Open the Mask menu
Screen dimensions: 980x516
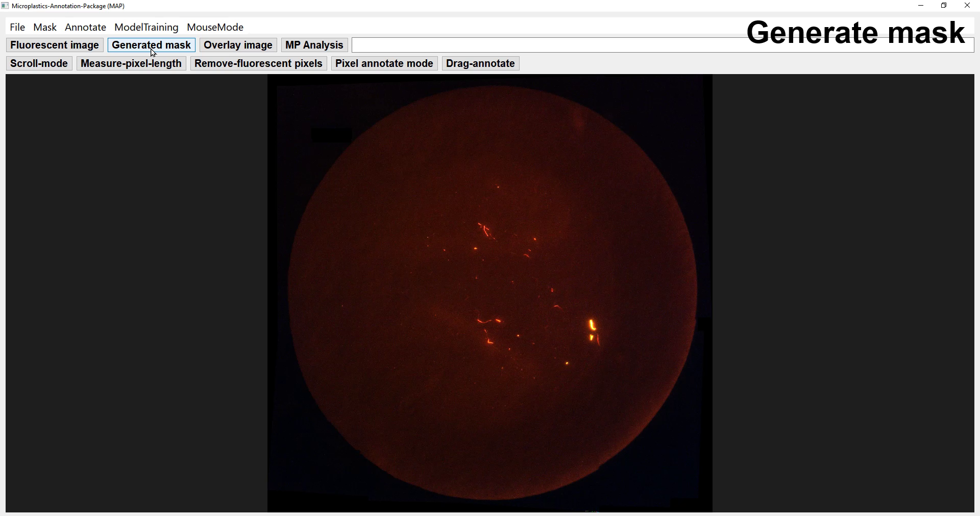(x=44, y=27)
